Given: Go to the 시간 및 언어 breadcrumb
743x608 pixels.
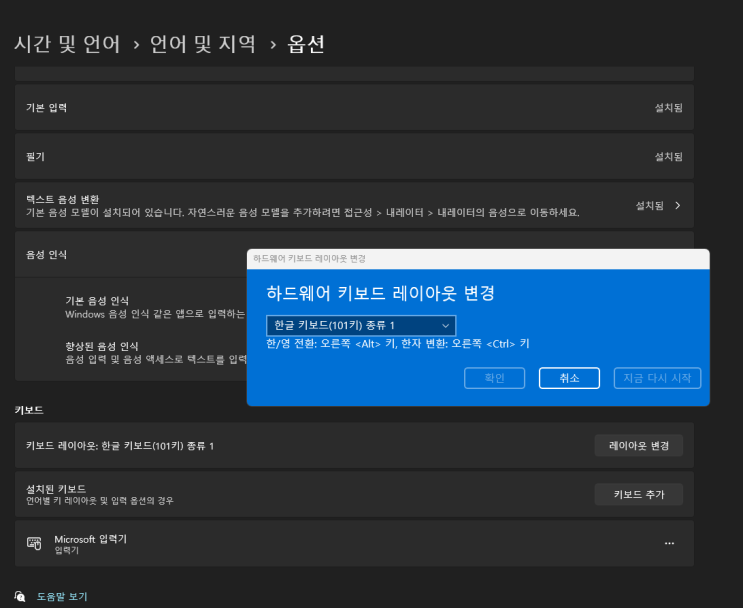Looking at the screenshot, I should pyautogui.click(x=67, y=44).
